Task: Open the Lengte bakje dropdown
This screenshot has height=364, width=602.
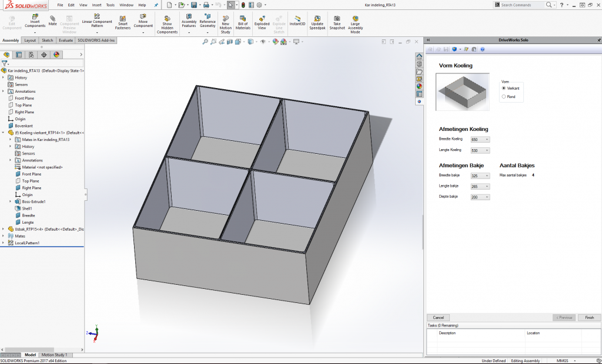Action: 480,187
